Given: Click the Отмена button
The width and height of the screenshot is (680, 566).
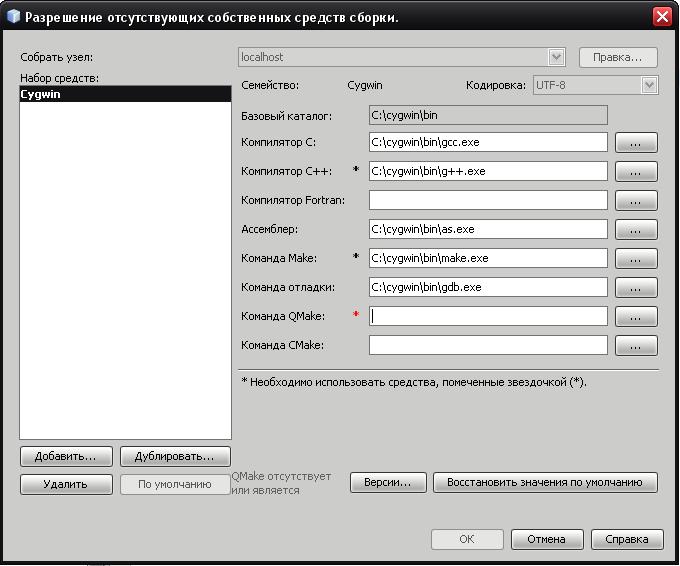Looking at the screenshot, I should [547, 539].
